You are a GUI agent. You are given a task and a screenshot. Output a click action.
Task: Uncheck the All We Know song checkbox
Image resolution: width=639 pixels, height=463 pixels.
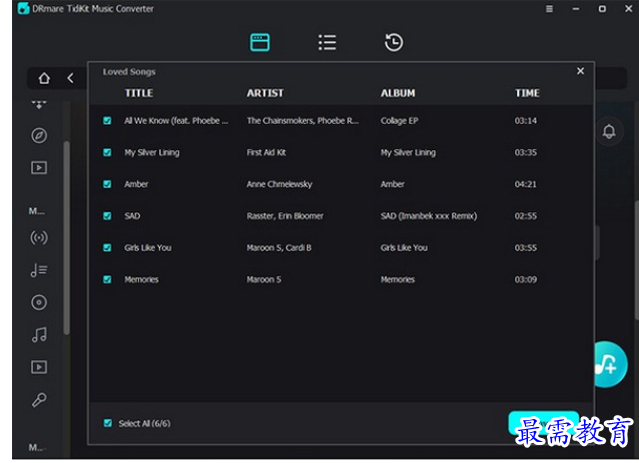click(107, 121)
